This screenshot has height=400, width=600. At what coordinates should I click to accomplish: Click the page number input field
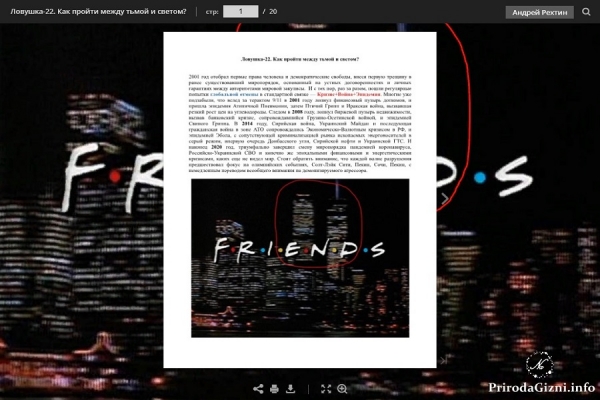[x=241, y=11]
